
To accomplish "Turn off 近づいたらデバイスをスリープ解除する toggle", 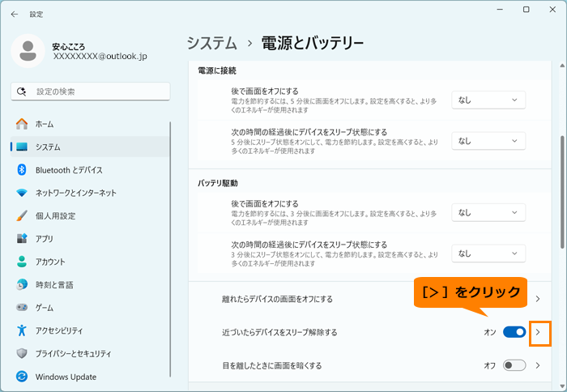I will tap(514, 332).
